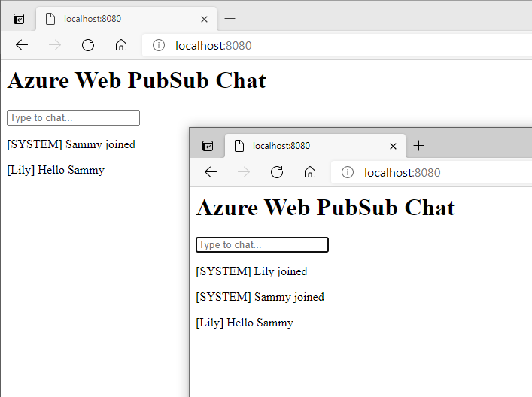Reload the page in the rear browser window
The width and height of the screenshot is (532, 397).
pyautogui.click(x=88, y=45)
